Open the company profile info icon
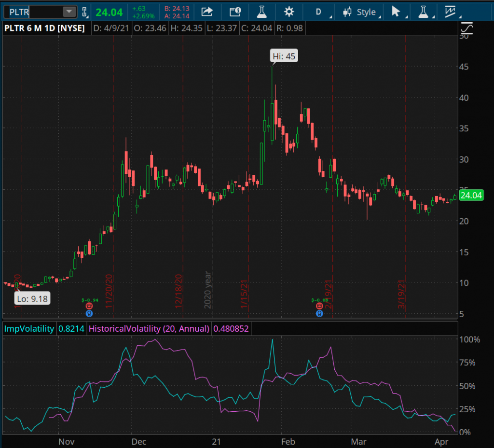 click(x=235, y=12)
